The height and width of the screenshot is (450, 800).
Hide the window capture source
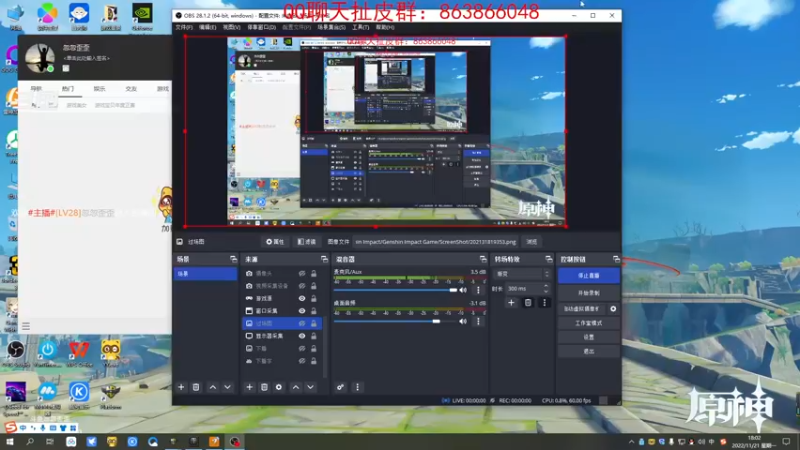click(302, 311)
